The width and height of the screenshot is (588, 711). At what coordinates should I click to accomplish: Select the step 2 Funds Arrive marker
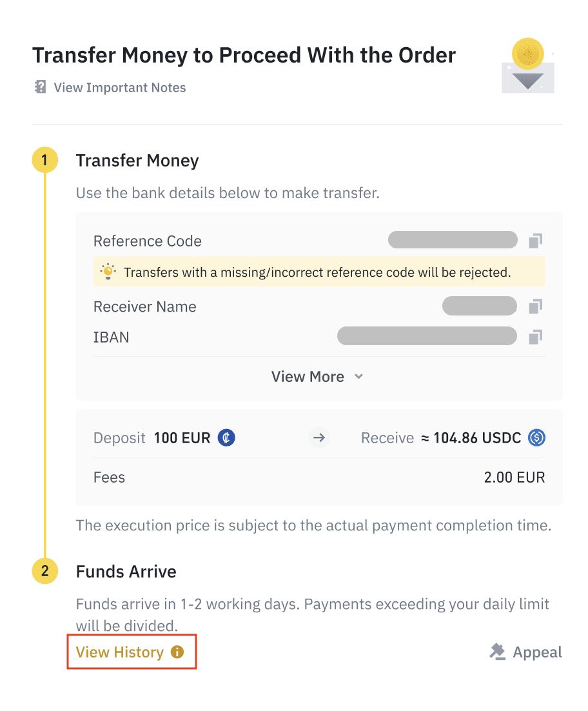pyautogui.click(x=44, y=571)
